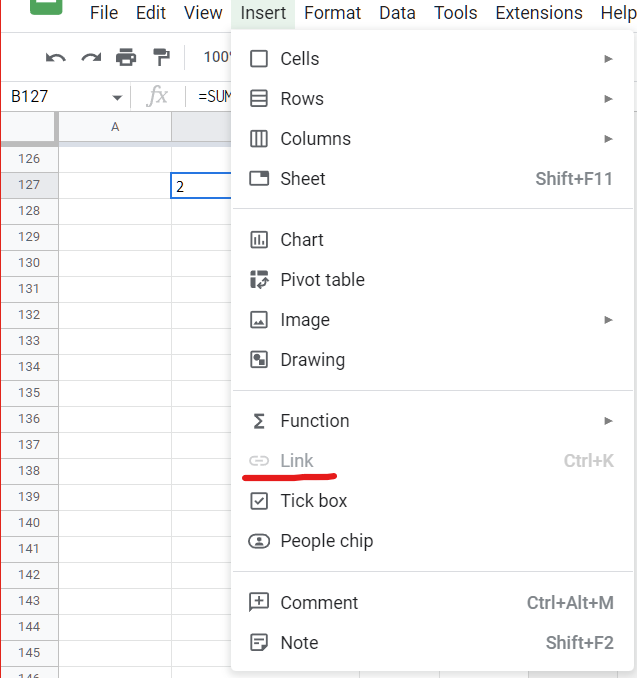This screenshot has height=678, width=637.
Task: Open the Data menu
Action: point(397,13)
